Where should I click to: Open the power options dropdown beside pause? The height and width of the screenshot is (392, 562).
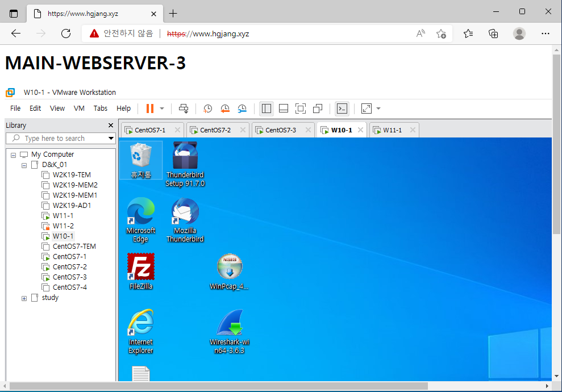pos(162,108)
